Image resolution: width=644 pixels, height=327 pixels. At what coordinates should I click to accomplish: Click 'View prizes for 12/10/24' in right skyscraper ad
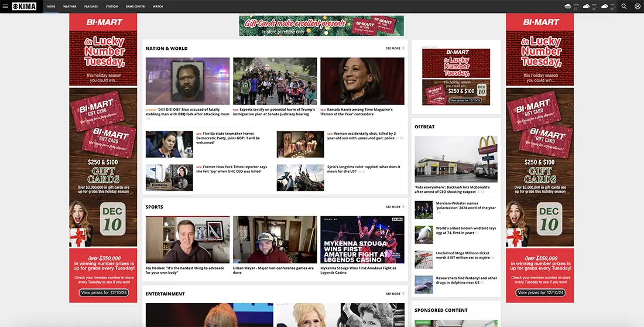(x=540, y=293)
